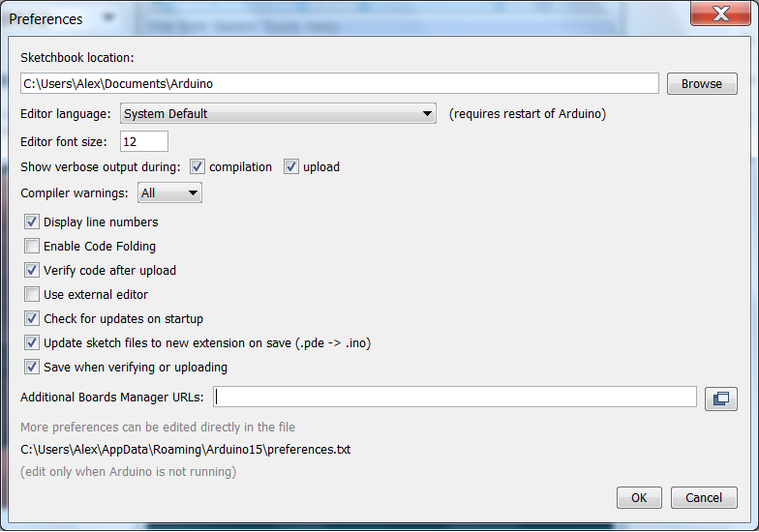This screenshot has height=532, width=759.
Task: Focus the Additional Boards Manager URLs field
Action: pos(455,397)
